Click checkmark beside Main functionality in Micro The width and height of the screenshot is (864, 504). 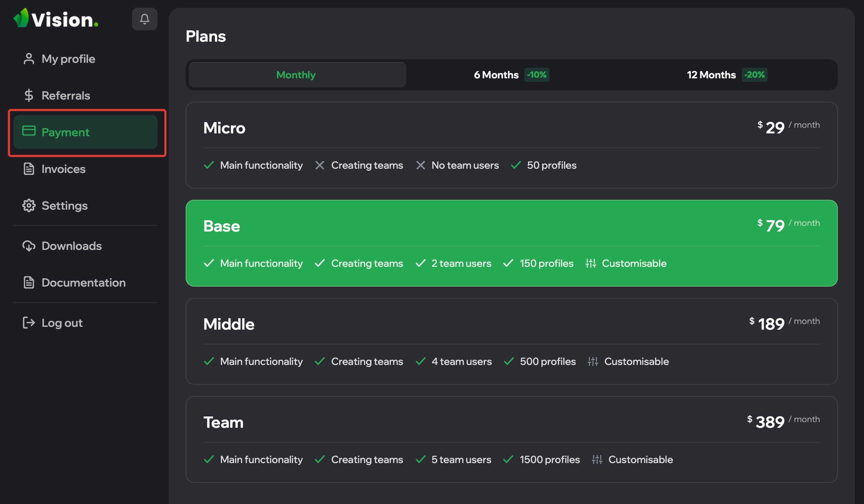coord(209,165)
